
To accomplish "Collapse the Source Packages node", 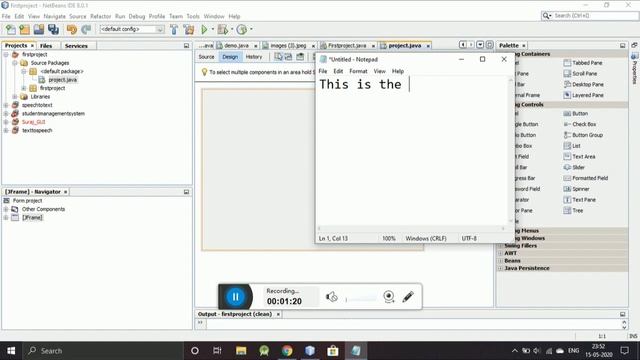I will pyautogui.click(x=15, y=63).
